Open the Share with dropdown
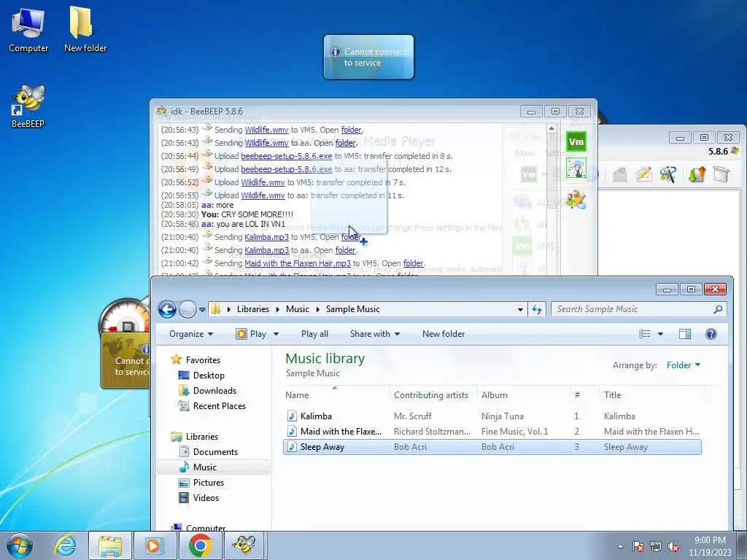747x560 pixels. point(374,334)
